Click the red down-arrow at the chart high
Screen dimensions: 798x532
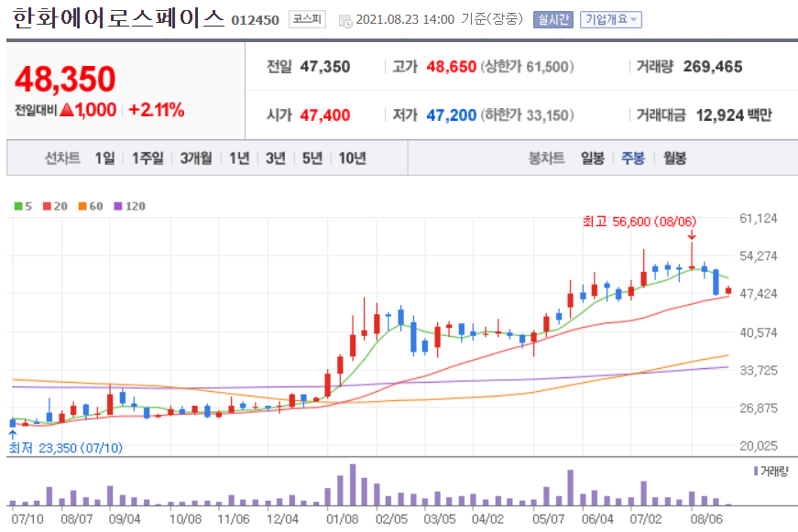[691, 234]
